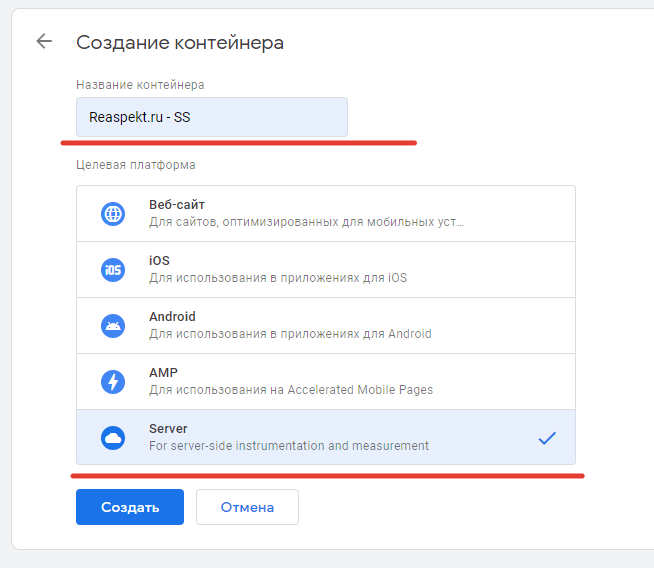Click the AMP lightning bolt icon
654x568 pixels.
point(113,382)
